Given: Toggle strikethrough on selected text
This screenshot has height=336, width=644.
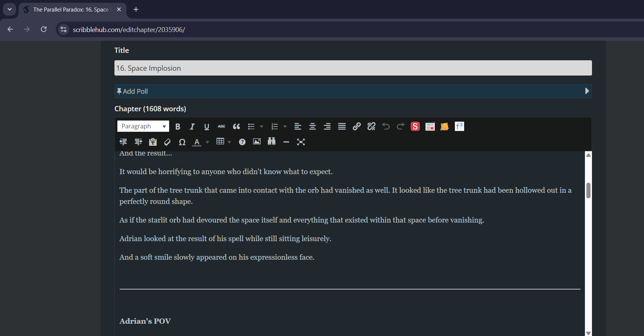Looking at the screenshot, I should click(221, 127).
